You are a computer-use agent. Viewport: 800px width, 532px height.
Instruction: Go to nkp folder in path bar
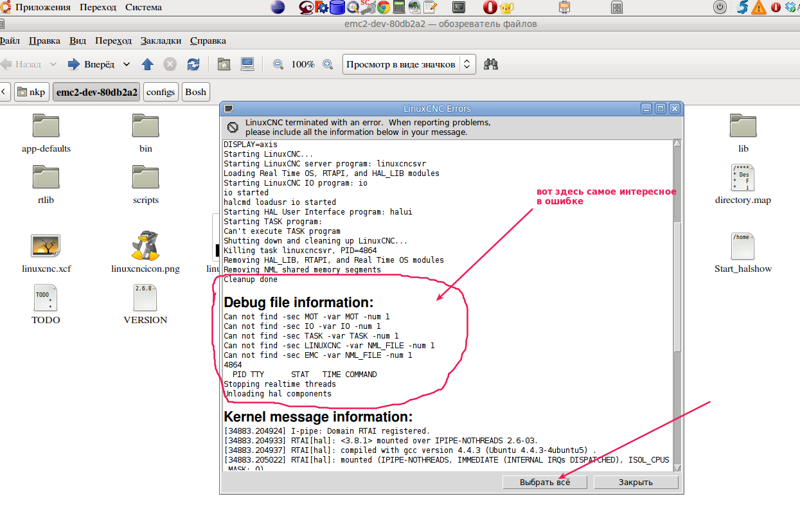31,92
